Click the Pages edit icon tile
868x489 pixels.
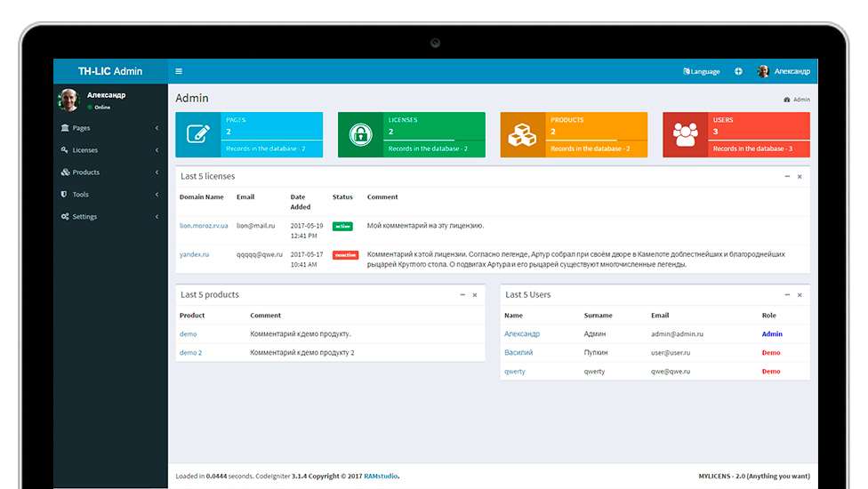tap(197, 134)
